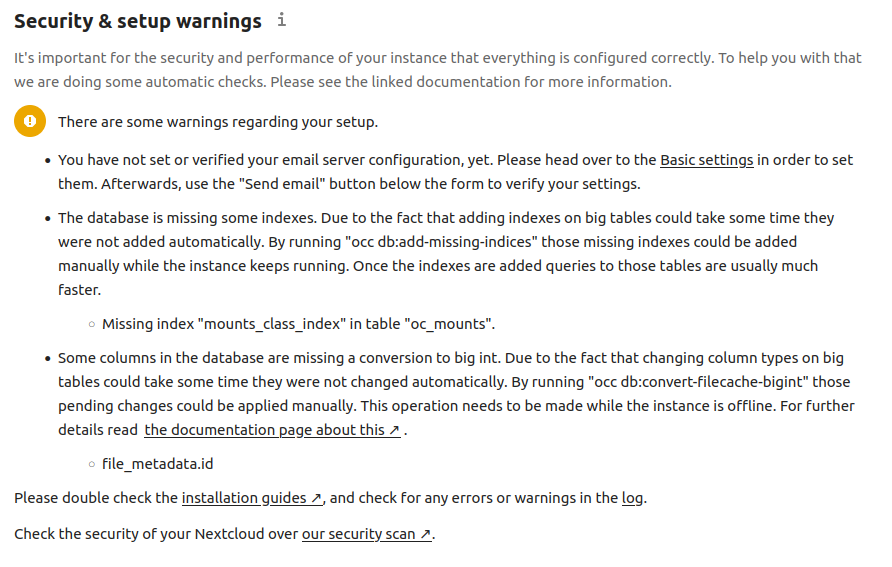
Task: Follow the installation guides link
Action: (x=252, y=498)
